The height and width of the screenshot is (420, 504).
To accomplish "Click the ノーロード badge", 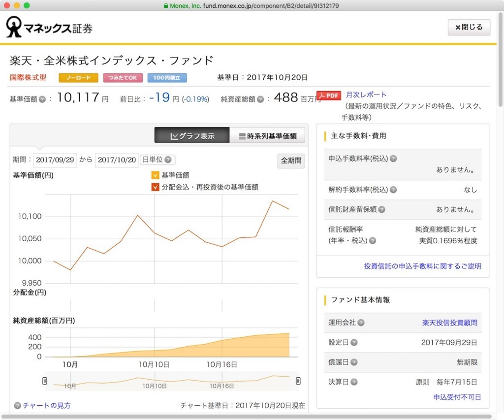I will tap(78, 78).
